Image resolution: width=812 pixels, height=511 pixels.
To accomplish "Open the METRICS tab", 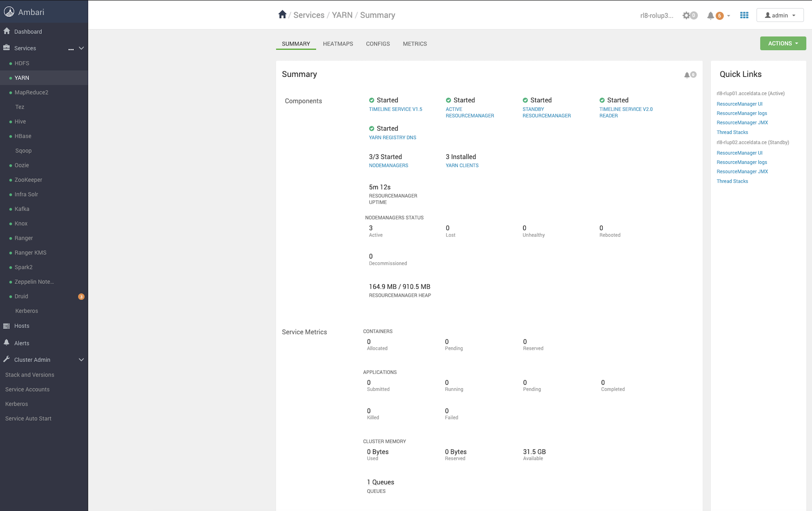I will [415, 44].
